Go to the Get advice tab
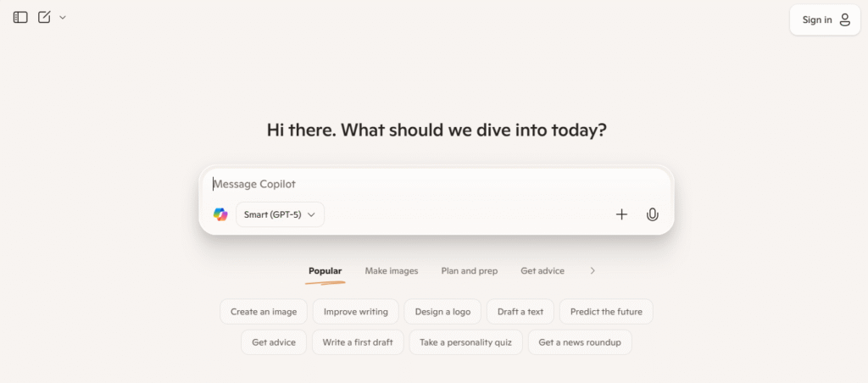This screenshot has width=868, height=383. pos(542,271)
